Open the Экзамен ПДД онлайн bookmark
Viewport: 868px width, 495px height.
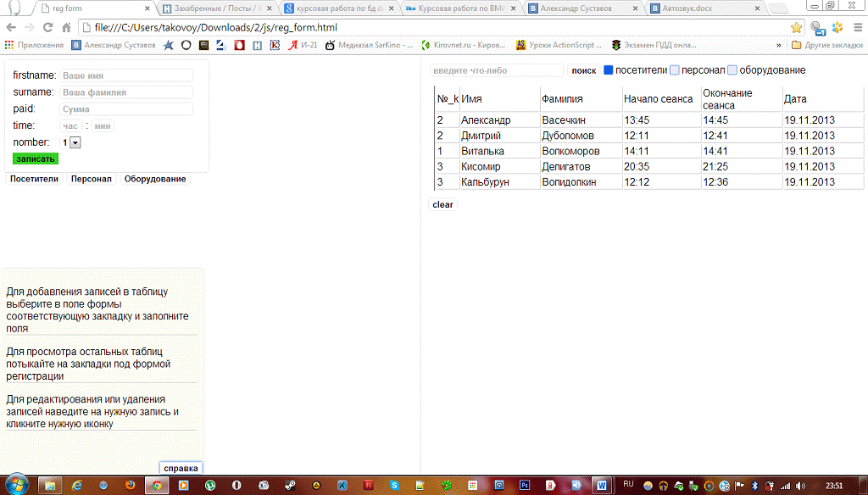point(654,45)
